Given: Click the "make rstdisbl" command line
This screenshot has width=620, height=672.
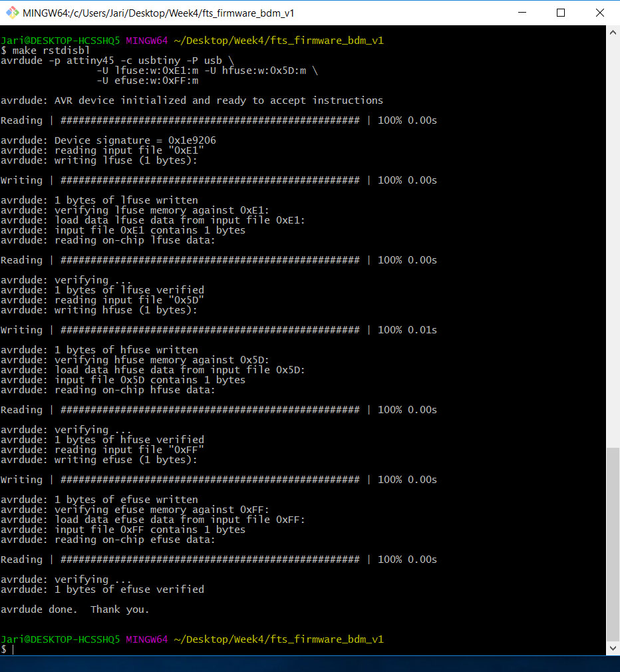Looking at the screenshot, I should [x=45, y=51].
